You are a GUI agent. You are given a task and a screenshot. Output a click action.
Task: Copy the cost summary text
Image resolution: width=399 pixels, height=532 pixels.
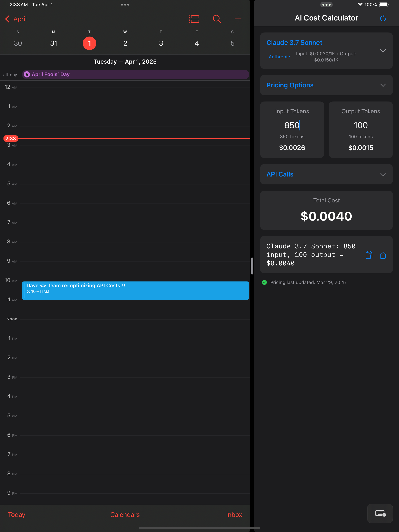tap(369, 255)
